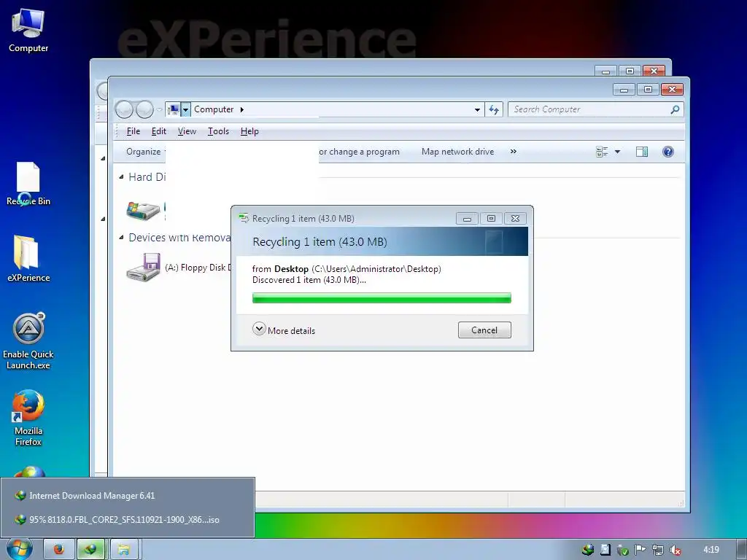This screenshot has height=560, width=747.
Task: Click the Recycling dialog title icon
Action: (x=244, y=218)
